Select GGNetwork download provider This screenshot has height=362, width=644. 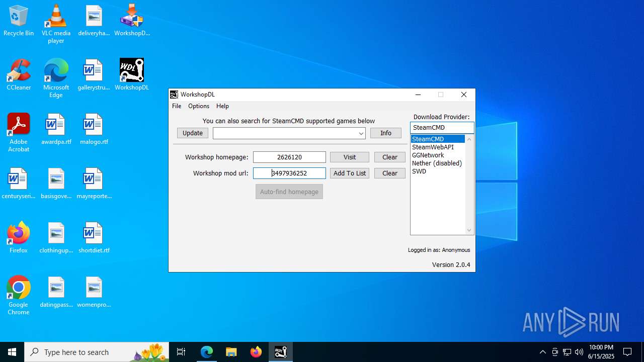438,155
